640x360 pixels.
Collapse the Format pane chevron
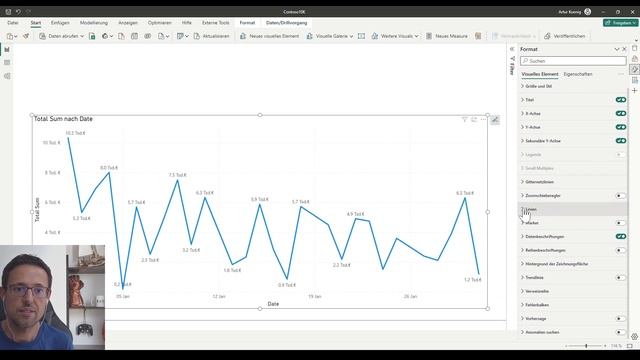(617, 49)
